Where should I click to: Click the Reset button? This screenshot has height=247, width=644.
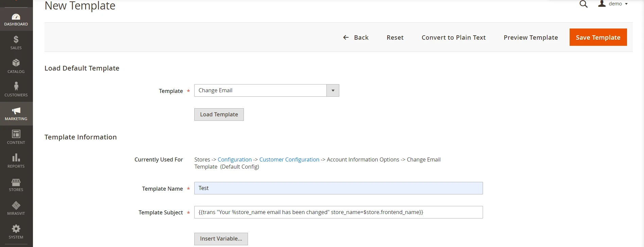395,37
